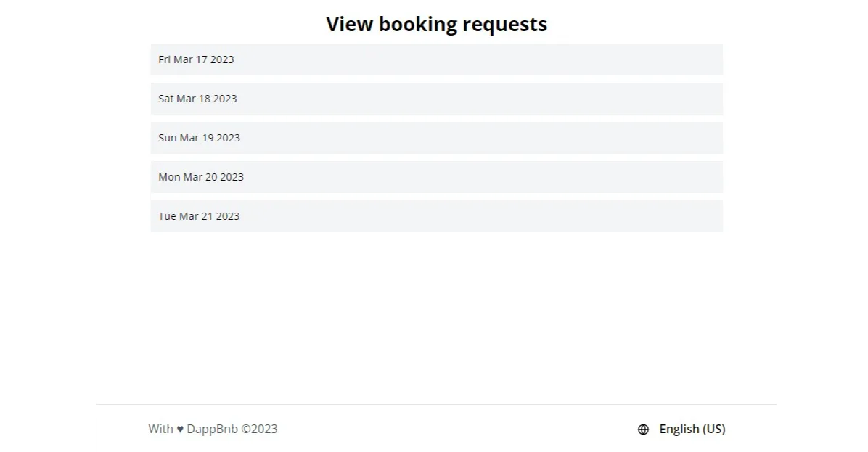Select the Tue Mar 21 2023 booking row

point(436,216)
